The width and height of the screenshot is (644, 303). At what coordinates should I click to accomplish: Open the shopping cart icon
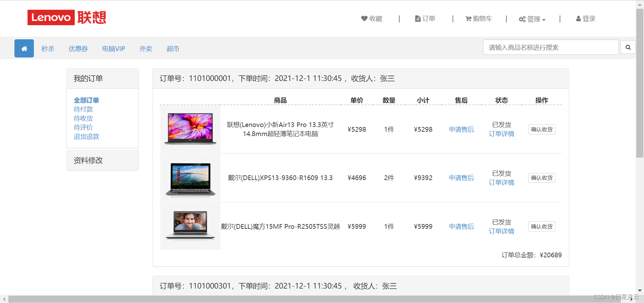coord(468,19)
